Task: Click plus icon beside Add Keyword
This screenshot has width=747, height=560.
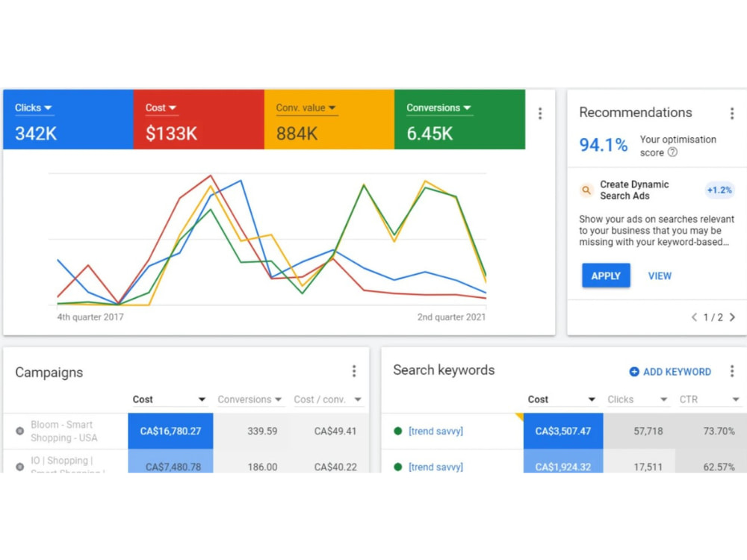Action: pyautogui.click(x=634, y=372)
